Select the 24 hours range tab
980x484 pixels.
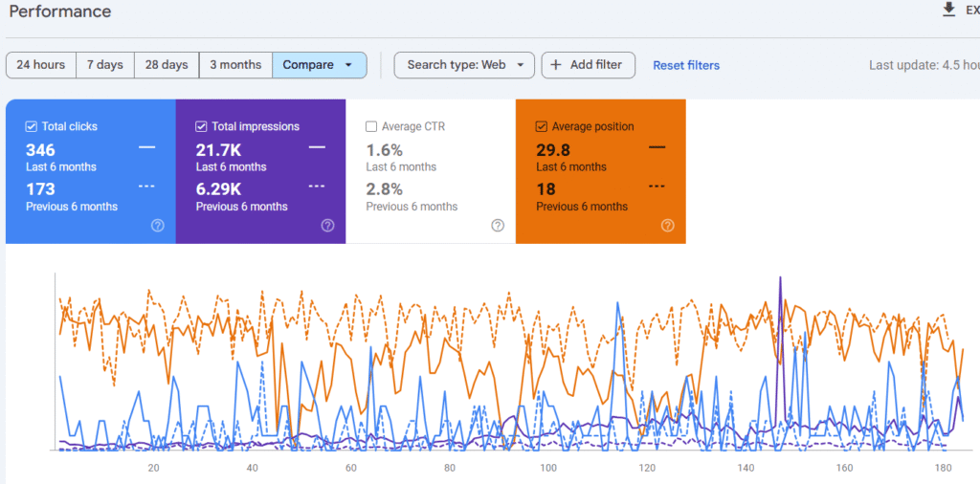[x=40, y=65]
